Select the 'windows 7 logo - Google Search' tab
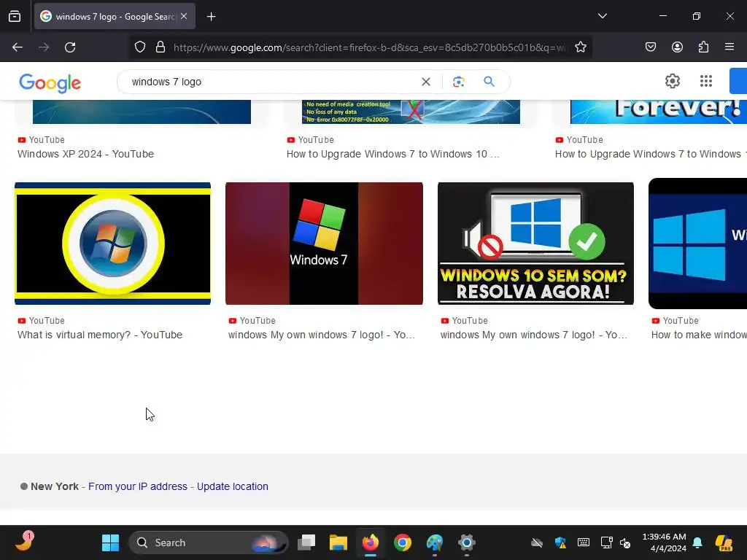The image size is (747, 560). click(115, 16)
